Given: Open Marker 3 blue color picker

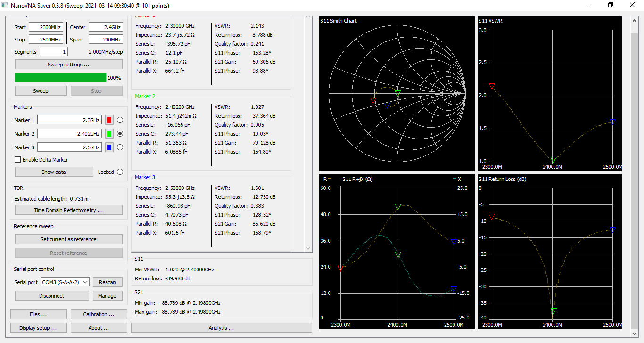Looking at the screenshot, I should click(x=109, y=147).
